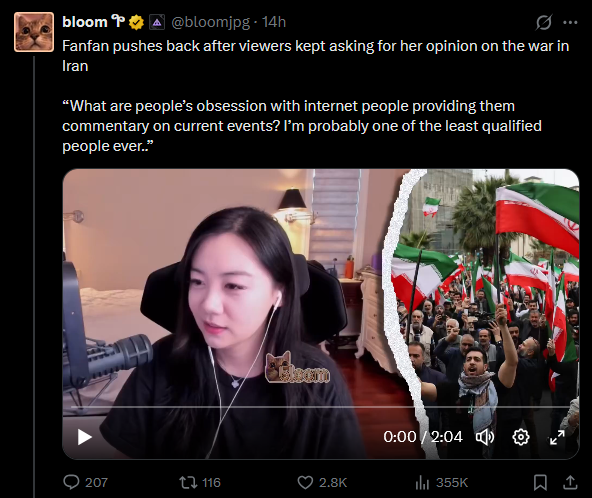592x498 pixels.
Task: Open the purple affiliate badge icon
Action: click(157, 23)
